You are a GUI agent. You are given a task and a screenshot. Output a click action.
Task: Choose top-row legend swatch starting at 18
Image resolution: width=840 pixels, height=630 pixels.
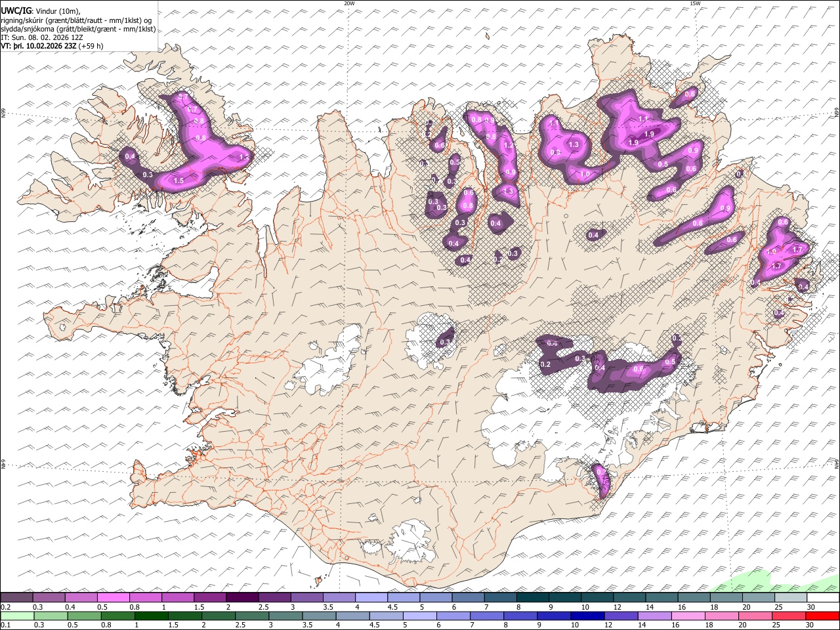click(726, 598)
